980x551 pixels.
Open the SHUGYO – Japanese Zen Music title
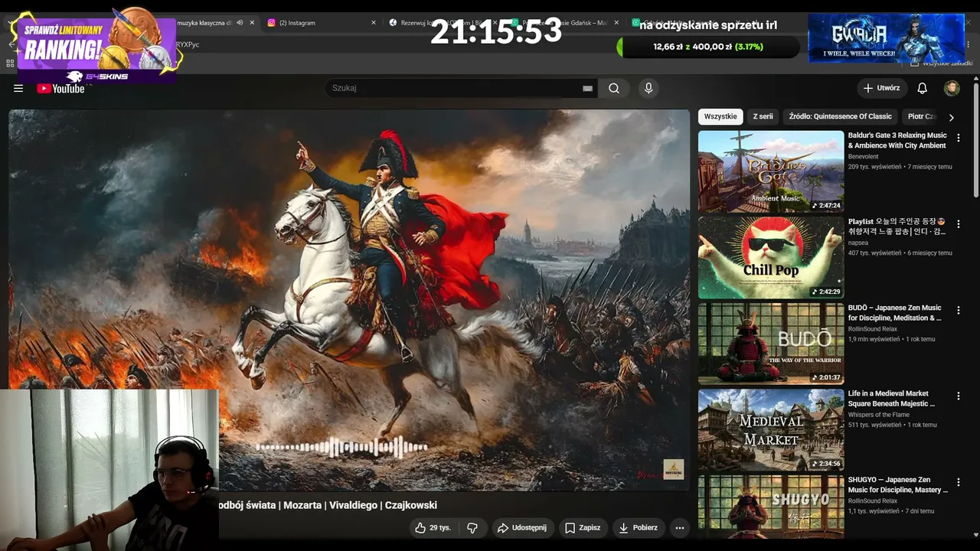pyautogui.click(x=898, y=484)
